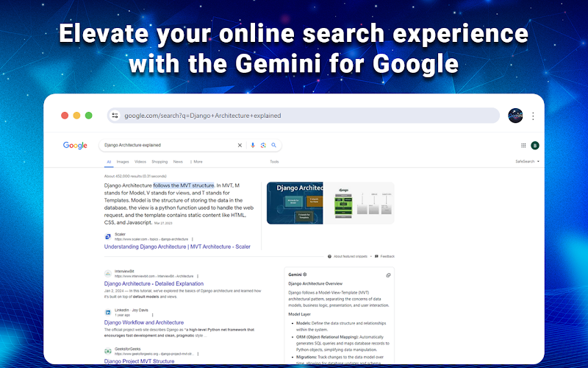This screenshot has height=368, width=588.
Task: Start voice search with microphone icon
Action: coord(253,145)
